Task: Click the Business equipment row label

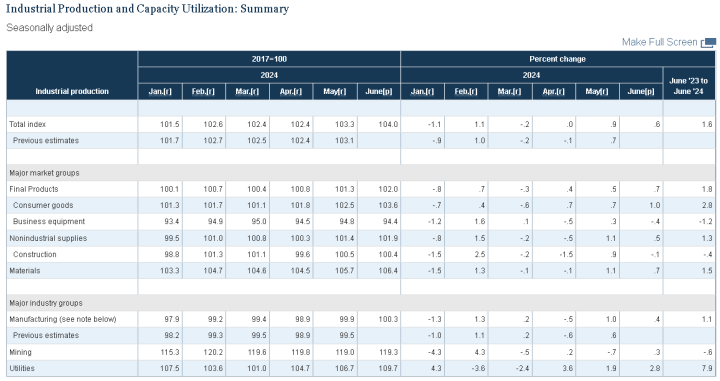Action: click(49, 221)
